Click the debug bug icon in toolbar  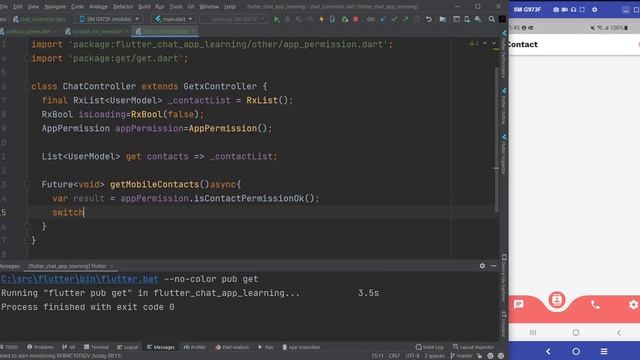click(287, 19)
